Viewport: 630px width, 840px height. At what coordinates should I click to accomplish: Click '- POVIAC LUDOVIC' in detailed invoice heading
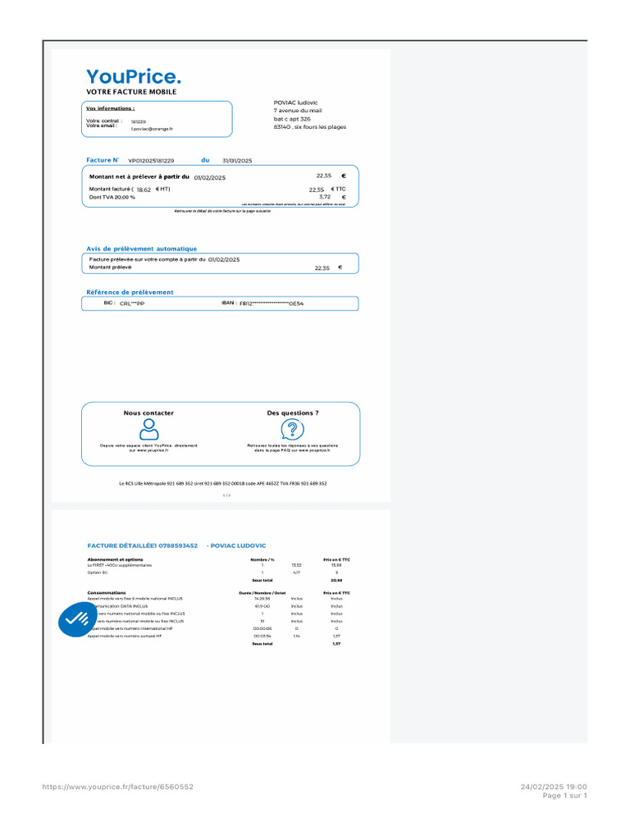[236, 546]
